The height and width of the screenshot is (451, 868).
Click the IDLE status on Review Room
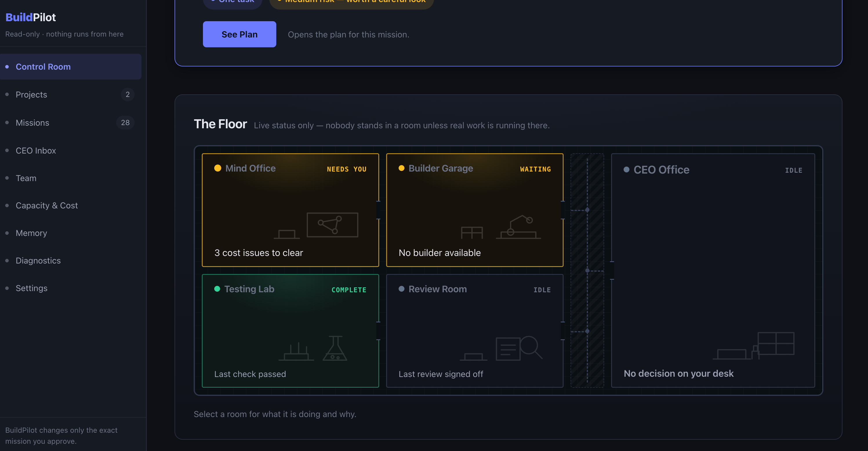coord(542,290)
